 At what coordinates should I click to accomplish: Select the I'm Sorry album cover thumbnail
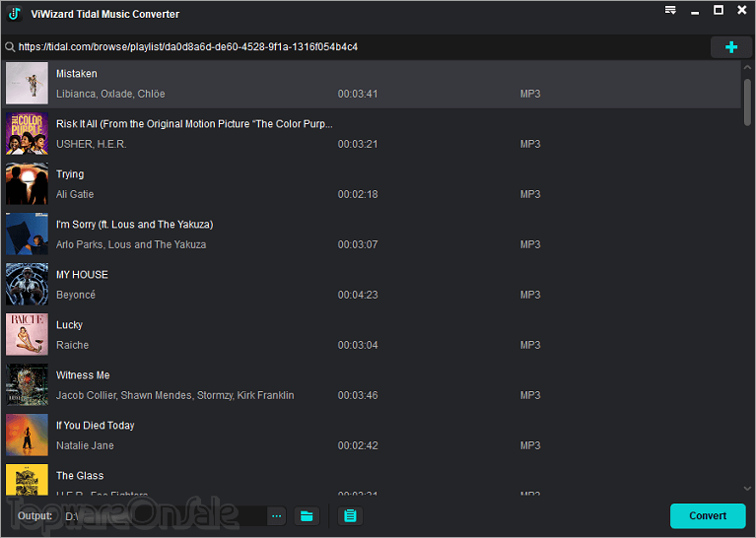(27, 234)
